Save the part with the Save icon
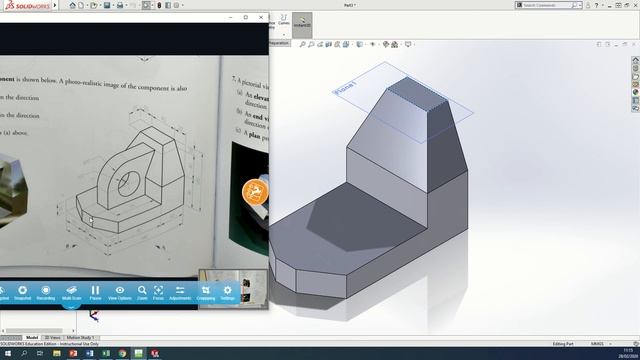Viewport: 640px width, 360px height. click(x=107, y=5)
